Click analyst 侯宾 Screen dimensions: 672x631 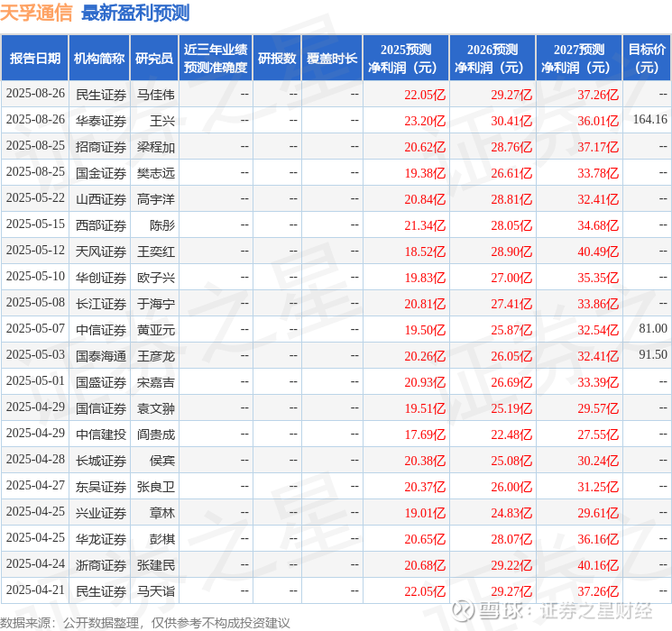click(x=162, y=461)
